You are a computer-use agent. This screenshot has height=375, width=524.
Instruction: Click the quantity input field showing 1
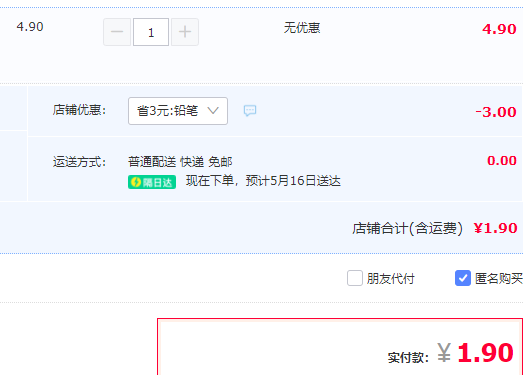click(151, 32)
